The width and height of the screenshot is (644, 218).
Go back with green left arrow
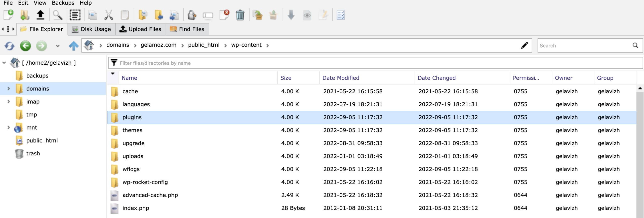[x=25, y=46]
